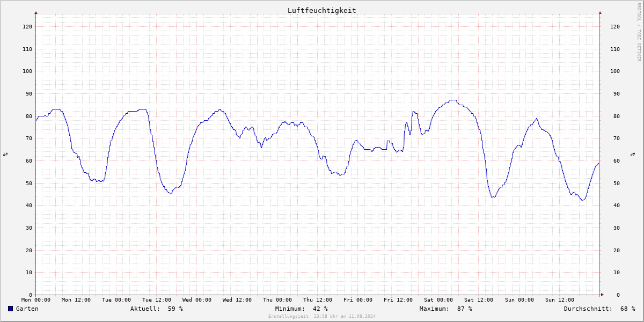Click the Mon 00:00 time axis label
This screenshot has width=644, height=322.
[x=36, y=300]
